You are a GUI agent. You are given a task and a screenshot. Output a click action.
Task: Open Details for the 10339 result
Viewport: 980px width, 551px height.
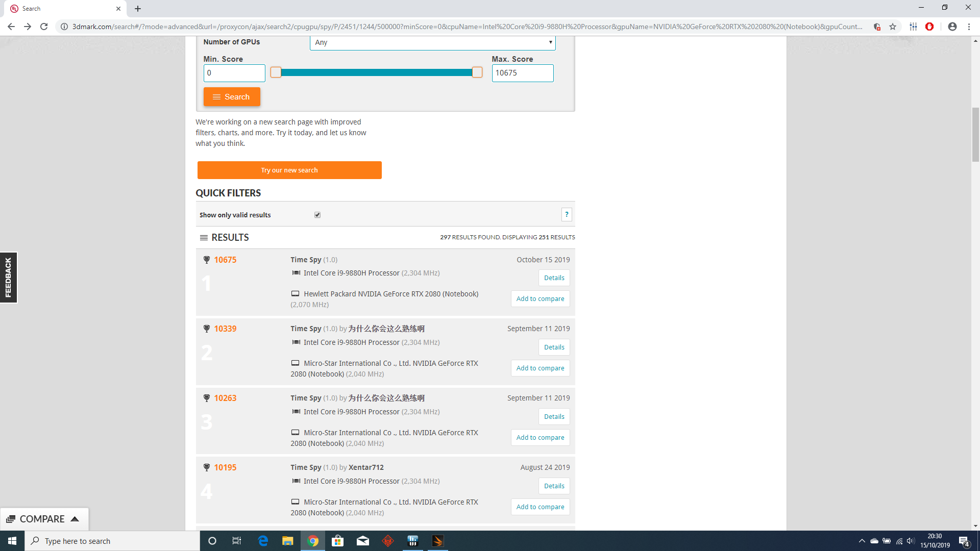click(554, 347)
